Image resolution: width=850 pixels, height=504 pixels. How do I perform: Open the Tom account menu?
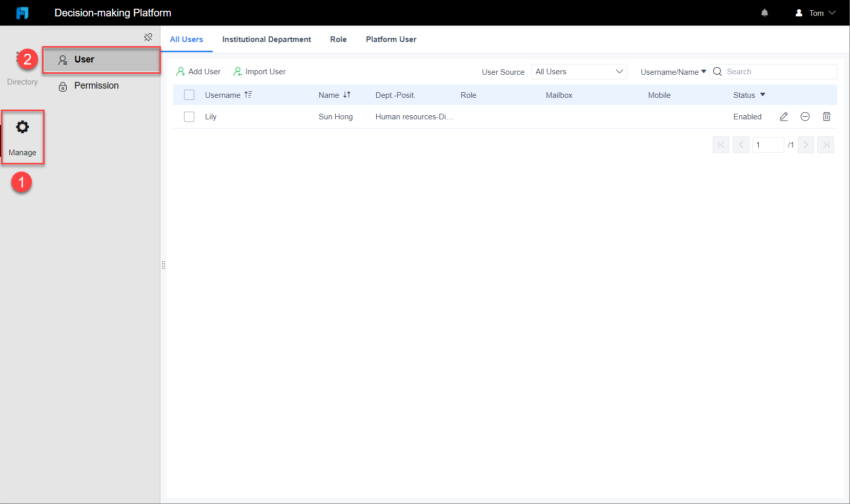[x=815, y=12]
